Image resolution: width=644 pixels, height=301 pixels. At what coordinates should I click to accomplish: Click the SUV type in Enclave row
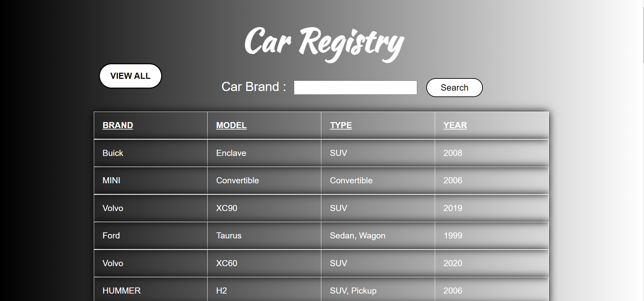(x=378, y=153)
